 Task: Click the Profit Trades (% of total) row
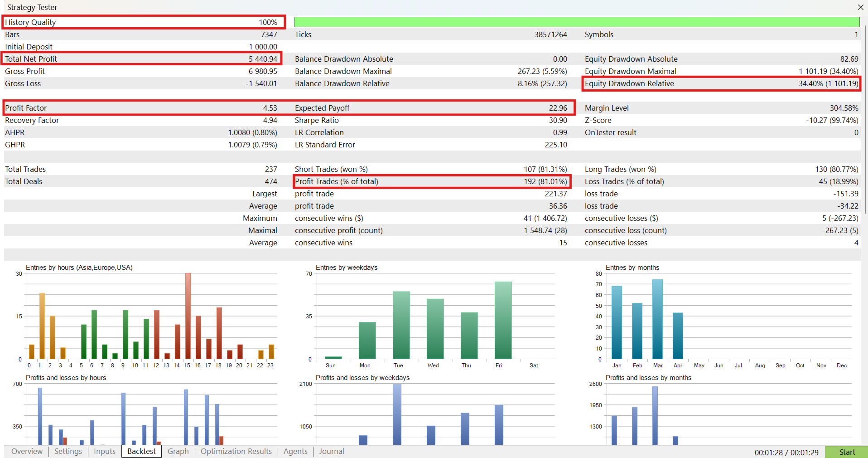[431, 181]
